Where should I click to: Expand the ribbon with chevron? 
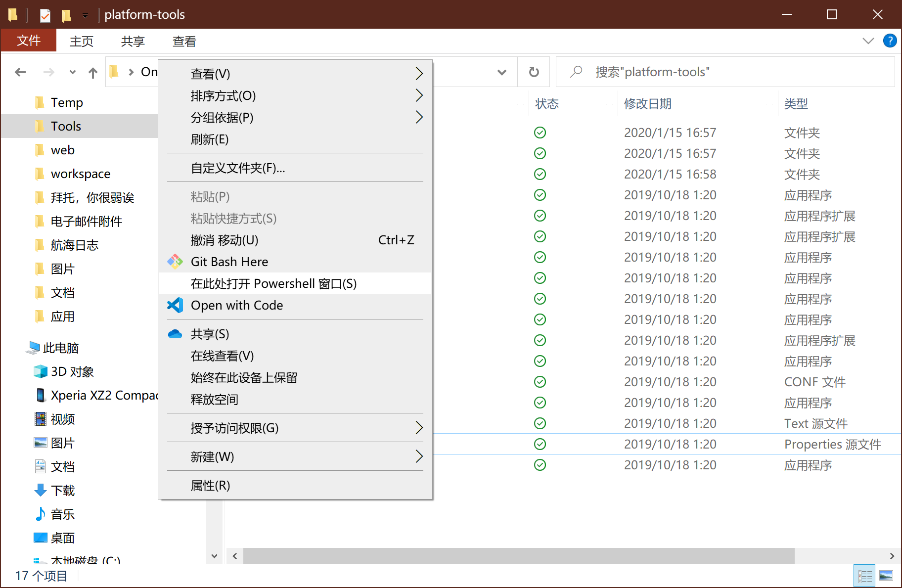(868, 41)
